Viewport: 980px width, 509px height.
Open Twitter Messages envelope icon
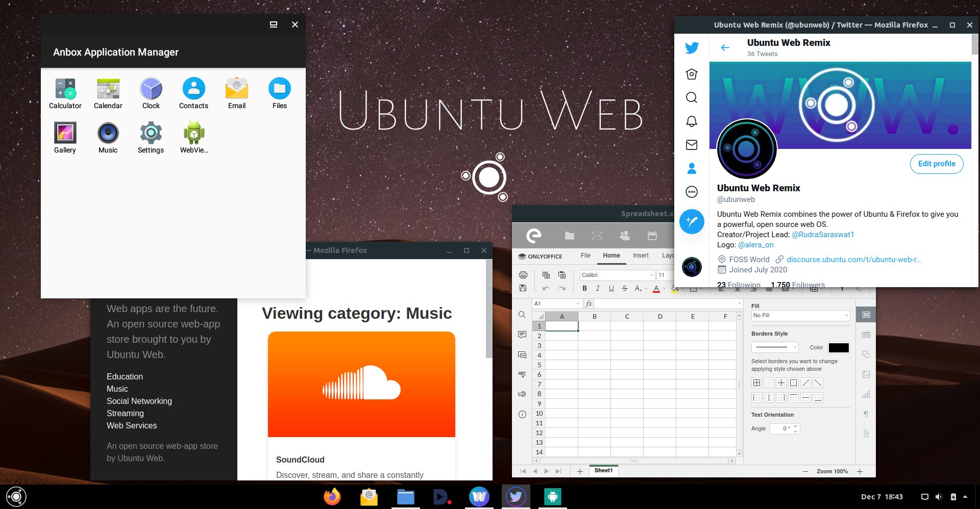[692, 145]
